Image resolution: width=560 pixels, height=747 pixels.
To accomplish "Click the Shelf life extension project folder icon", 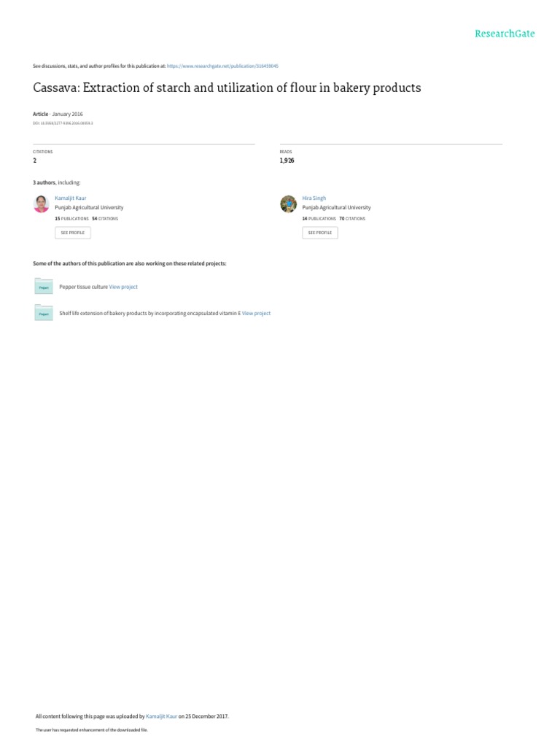I will (44, 313).
